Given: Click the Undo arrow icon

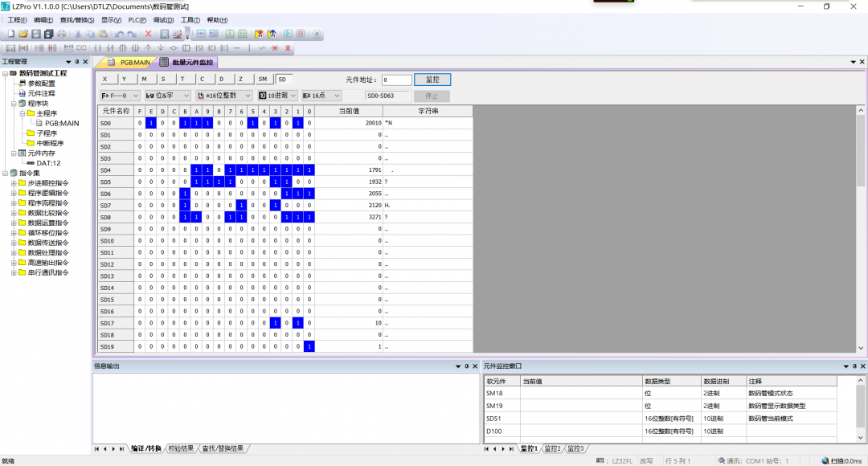Looking at the screenshot, I should click(119, 35).
